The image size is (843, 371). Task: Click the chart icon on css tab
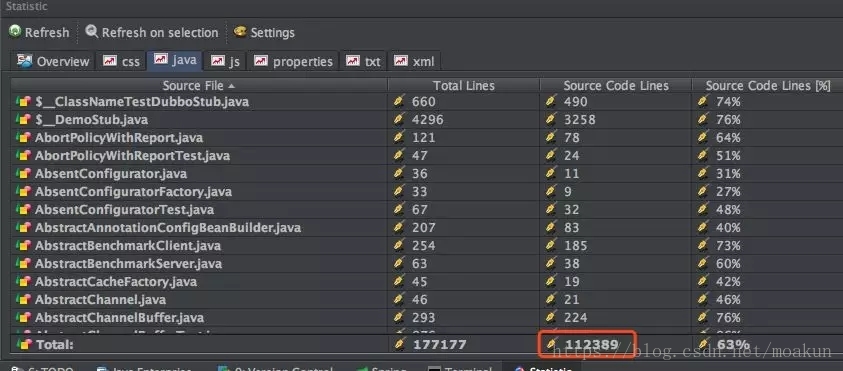(x=110, y=61)
